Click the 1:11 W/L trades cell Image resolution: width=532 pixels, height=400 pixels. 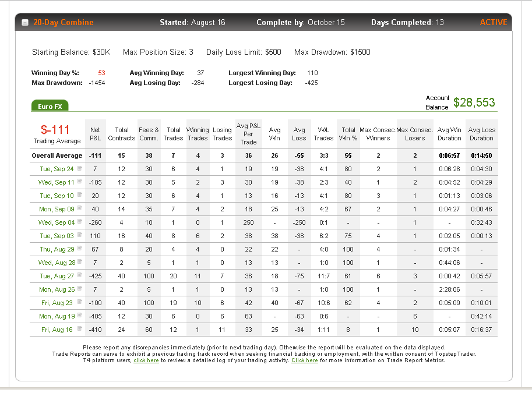point(323,330)
